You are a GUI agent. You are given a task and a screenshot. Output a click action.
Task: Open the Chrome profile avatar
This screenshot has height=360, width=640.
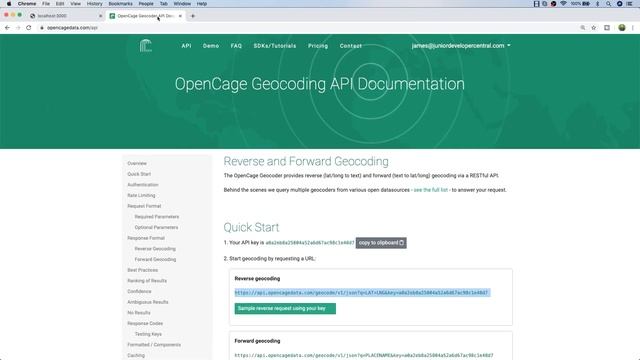pos(622,28)
